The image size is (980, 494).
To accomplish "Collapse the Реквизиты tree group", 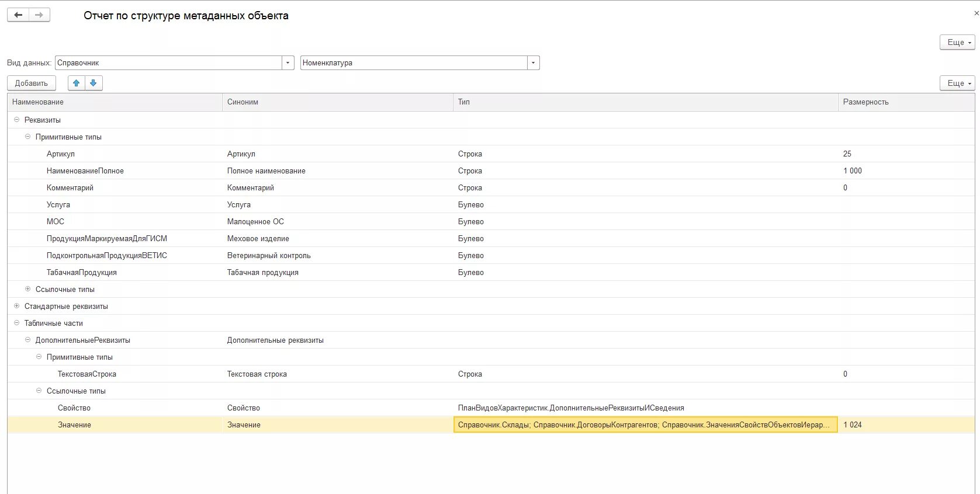I will tap(16, 120).
